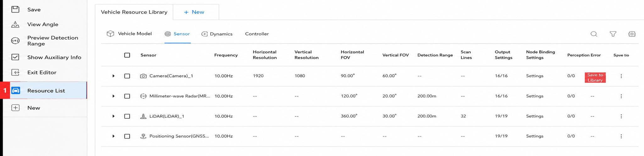Image resolution: width=644 pixels, height=156 pixels.
Task: Open more options for LiDAR(LiDAR)_1 row
Action: [621, 116]
